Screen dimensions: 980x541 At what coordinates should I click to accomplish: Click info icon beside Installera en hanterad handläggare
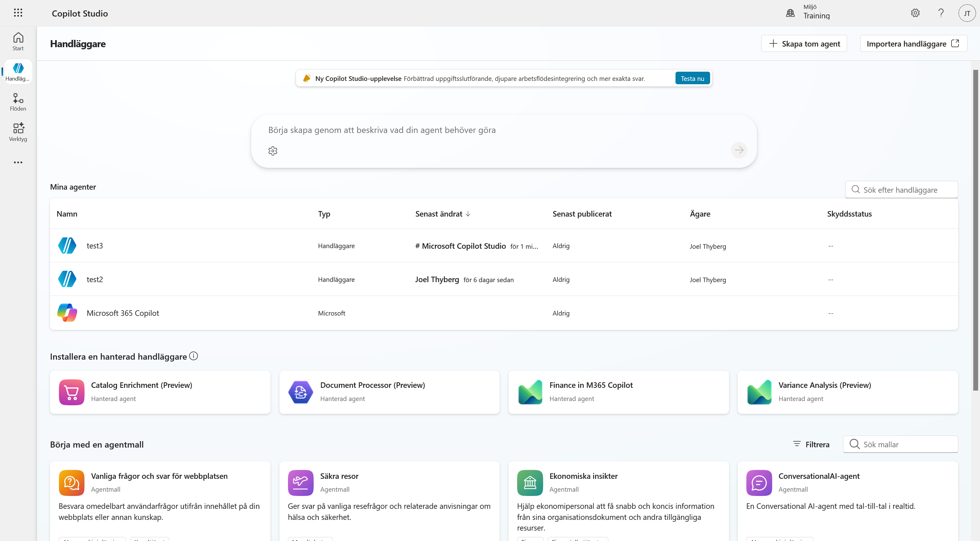click(x=194, y=356)
